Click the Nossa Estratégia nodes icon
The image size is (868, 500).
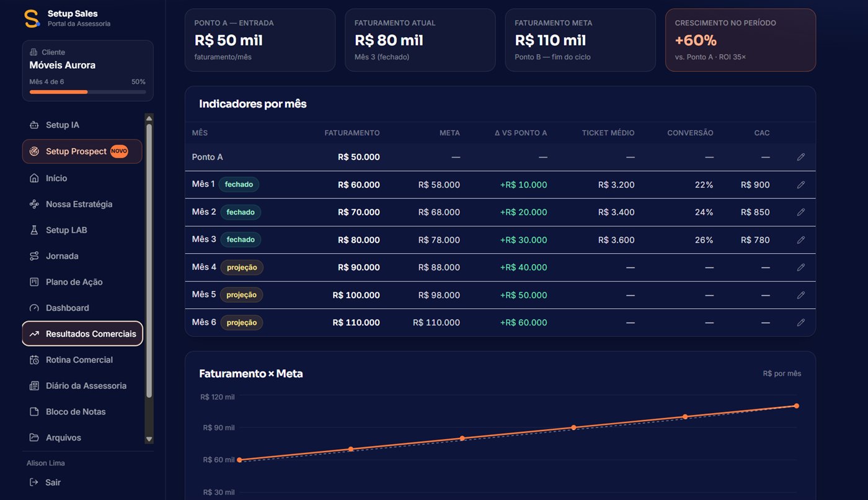point(34,204)
